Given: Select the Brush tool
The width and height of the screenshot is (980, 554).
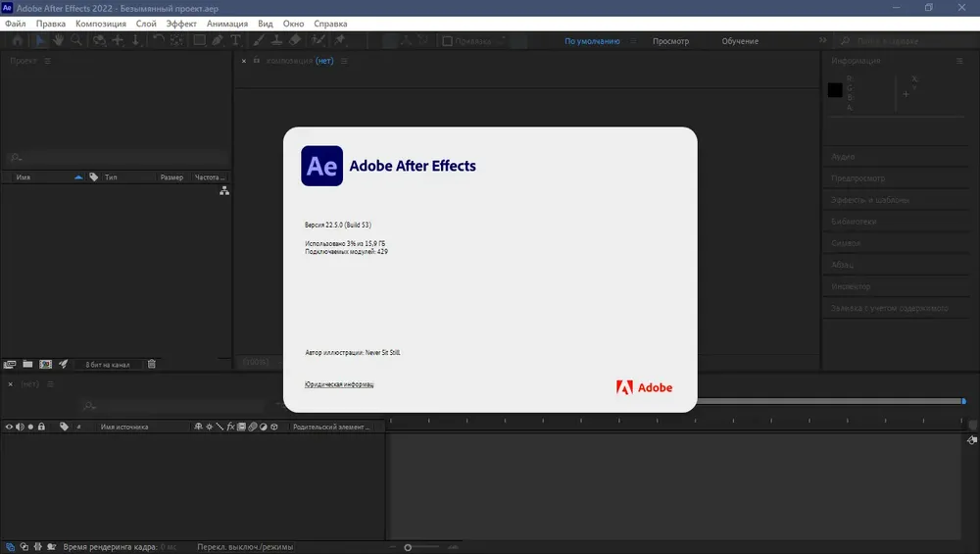Looking at the screenshot, I should 258,40.
